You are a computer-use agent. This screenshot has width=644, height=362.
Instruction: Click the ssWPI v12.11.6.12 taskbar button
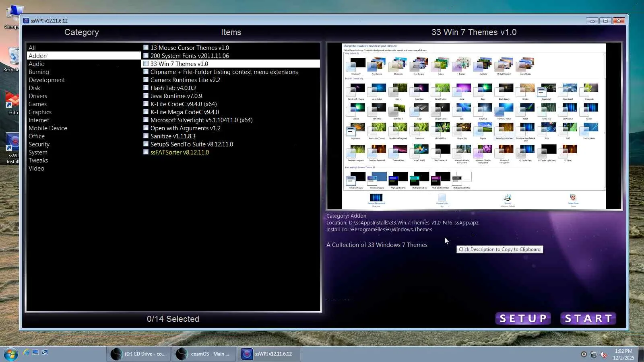(x=268, y=354)
